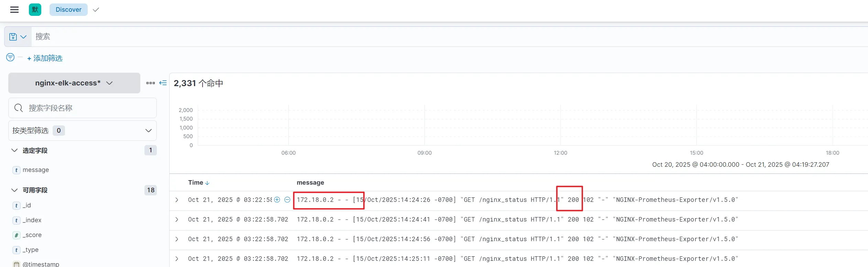The width and height of the screenshot is (868, 267).
Task: Expand chevron next to Discover
Action: click(96, 10)
